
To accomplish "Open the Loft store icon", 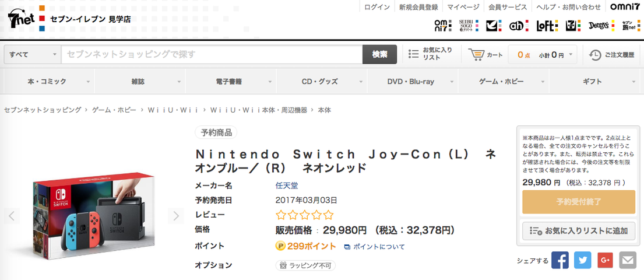I will click(547, 26).
